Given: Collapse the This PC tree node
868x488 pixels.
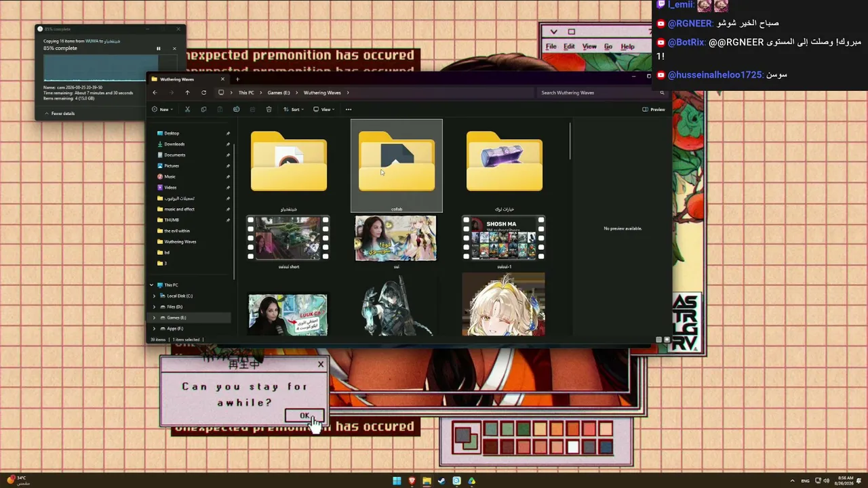Looking at the screenshot, I should click(x=151, y=285).
